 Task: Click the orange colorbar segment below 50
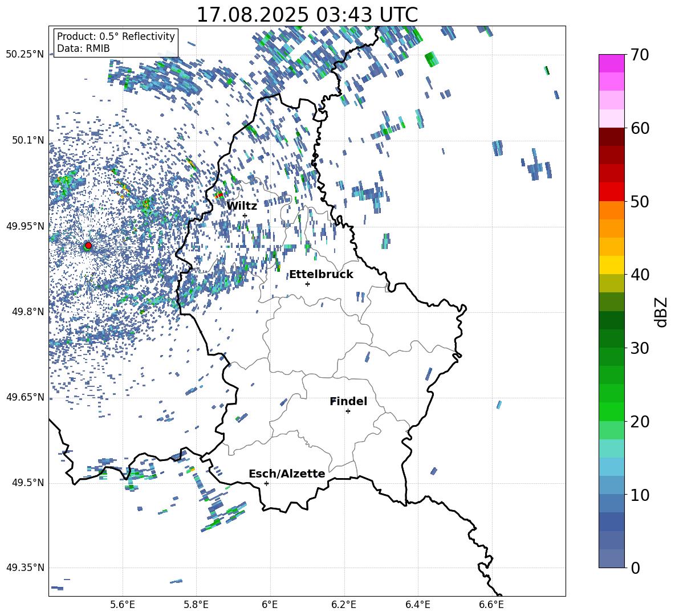(612, 210)
